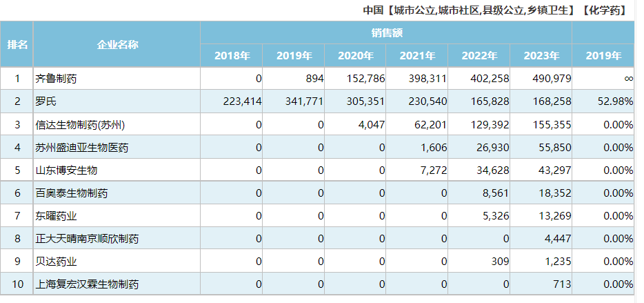Viewport: 644px width, 303px height.
Task: Select the 2021年 column header
Action: [417, 56]
